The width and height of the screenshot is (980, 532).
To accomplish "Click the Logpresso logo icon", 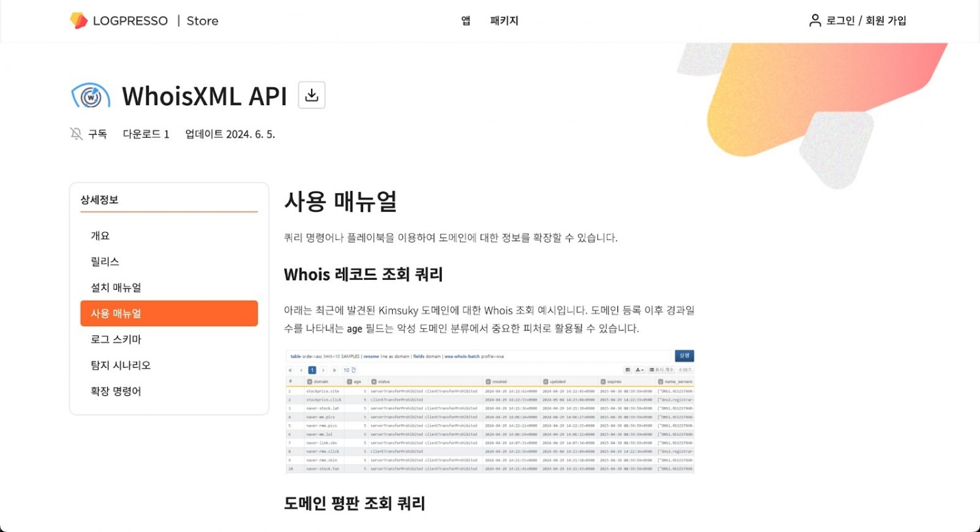I will (x=78, y=20).
